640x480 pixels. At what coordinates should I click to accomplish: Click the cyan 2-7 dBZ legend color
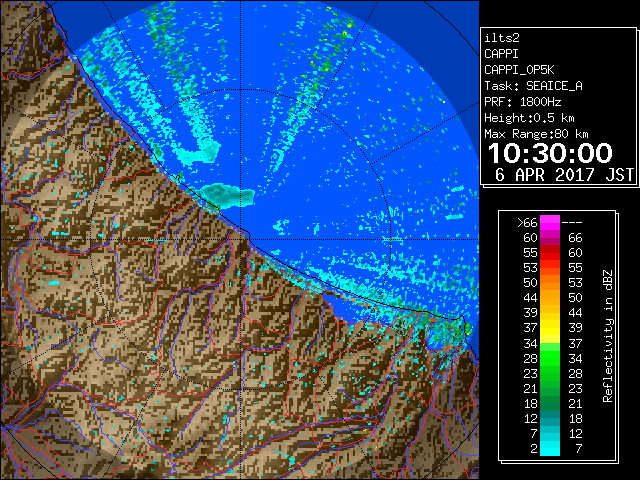coord(550,448)
